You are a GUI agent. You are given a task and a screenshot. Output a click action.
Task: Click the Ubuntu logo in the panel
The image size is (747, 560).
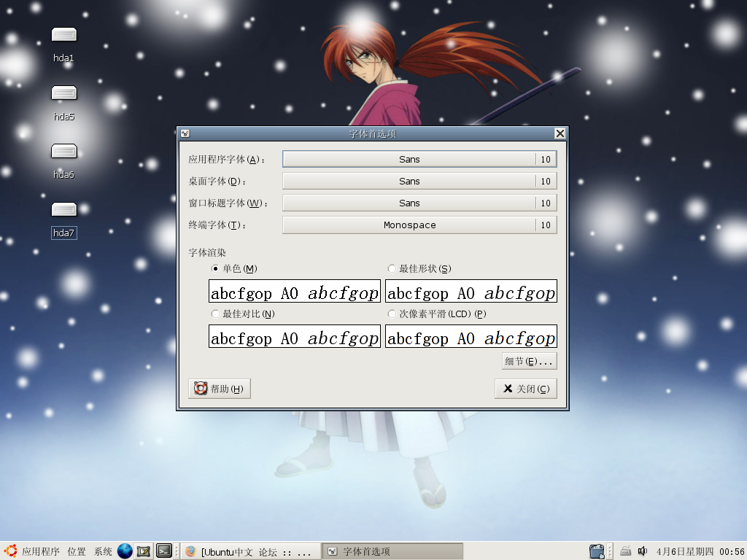(10, 551)
